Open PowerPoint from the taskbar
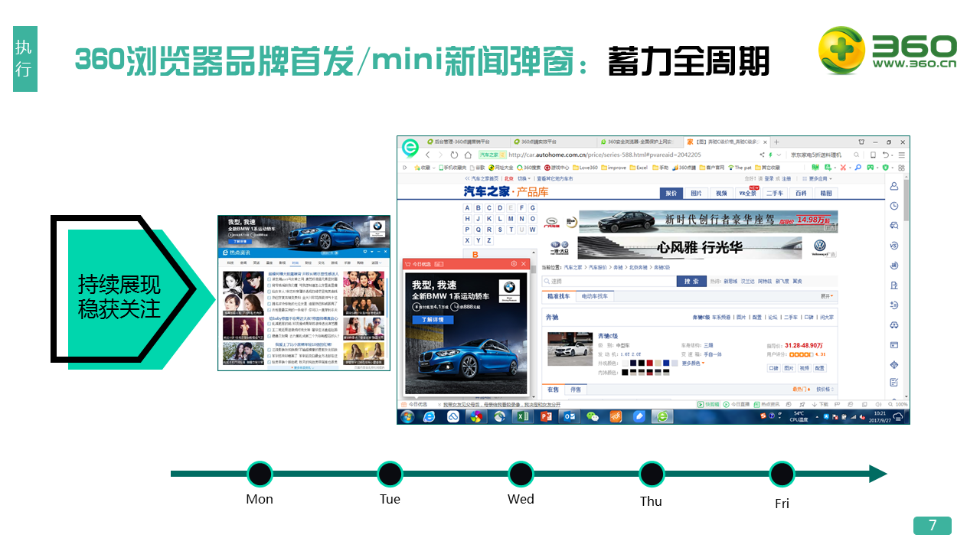This screenshot has width=980, height=551. point(547,417)
